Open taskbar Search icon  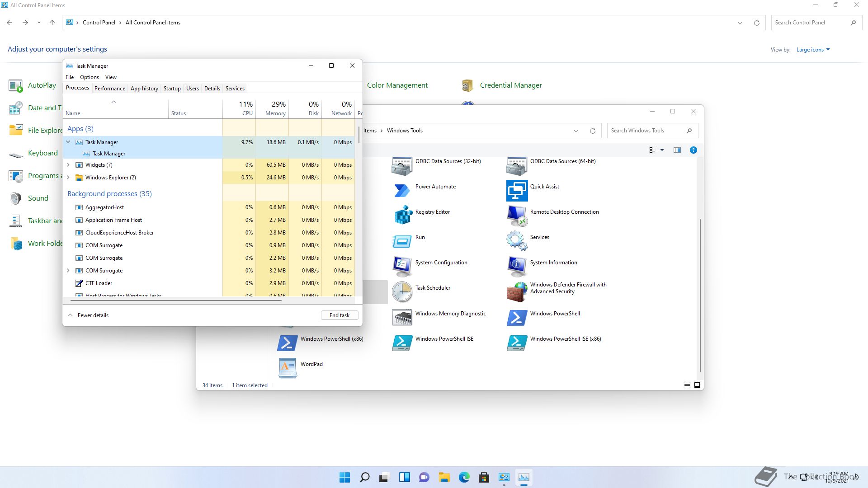click(x=364, y=477)
